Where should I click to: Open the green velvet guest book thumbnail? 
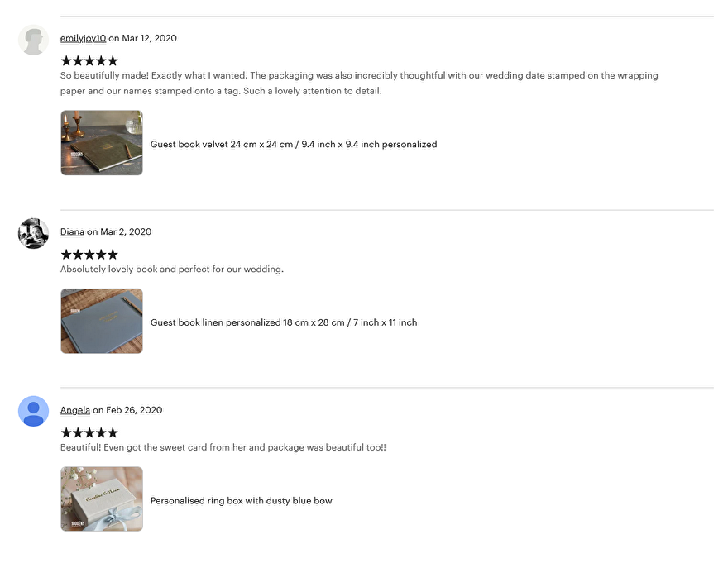tap(102, 143)
